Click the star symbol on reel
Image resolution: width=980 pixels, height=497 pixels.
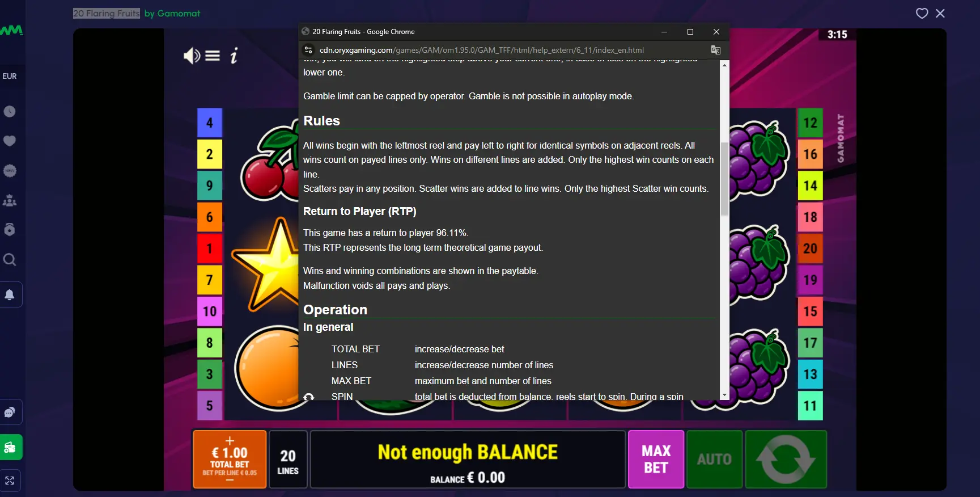(x=265, y=264)
